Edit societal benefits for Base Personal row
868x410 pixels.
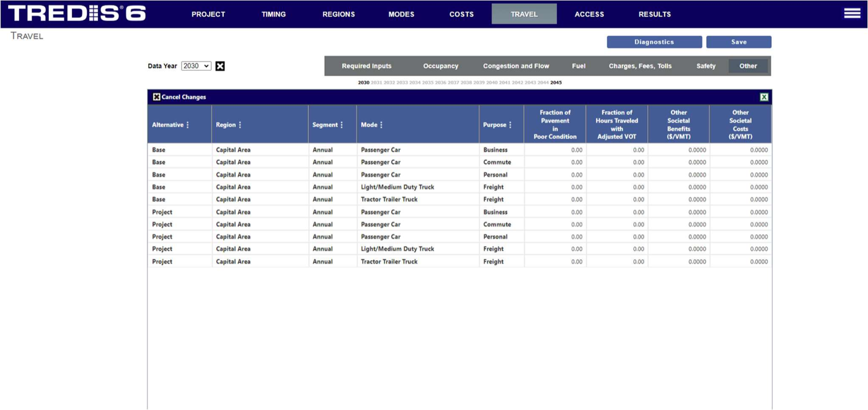(x=679, y=175)
